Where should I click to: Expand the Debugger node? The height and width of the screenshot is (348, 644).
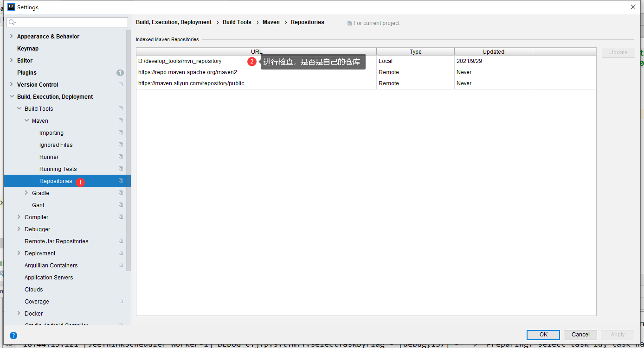tap(19, 229)
